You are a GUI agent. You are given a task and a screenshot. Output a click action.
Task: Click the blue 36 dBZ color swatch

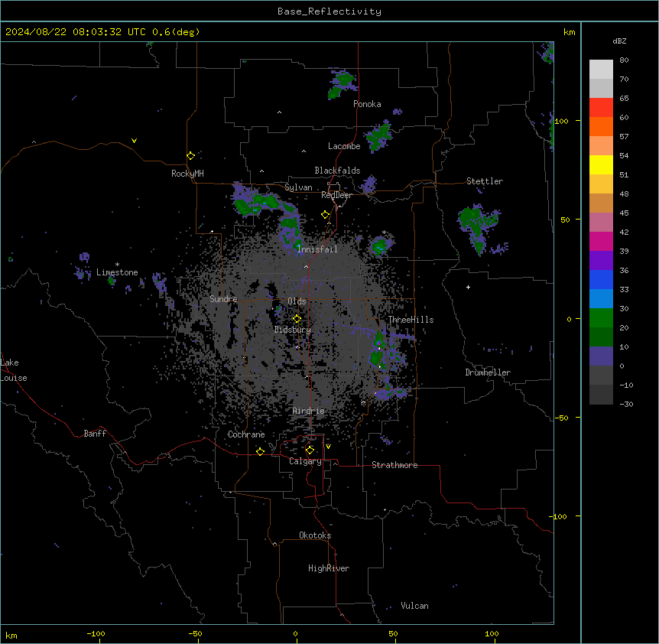point(601,279)
